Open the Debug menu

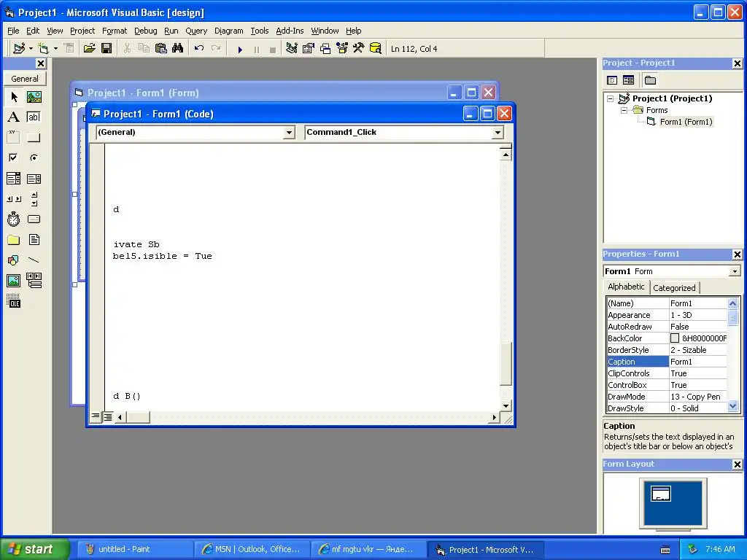(x=145, y=31)
